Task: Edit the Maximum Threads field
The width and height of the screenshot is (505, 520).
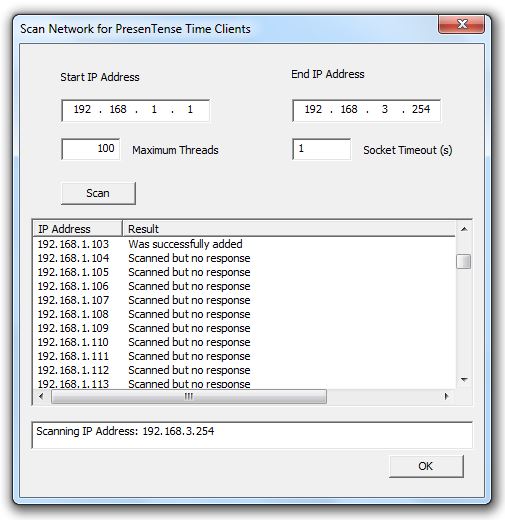Action: click(x=91, y=149)
